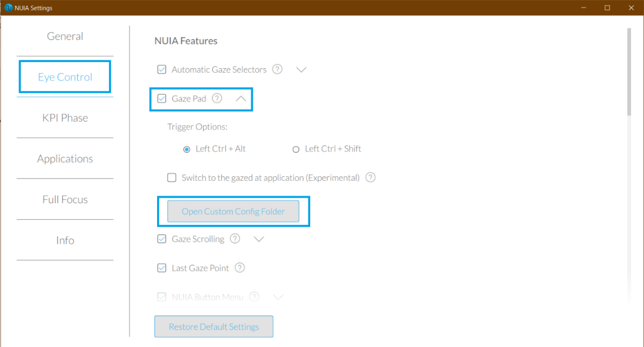Click the Last Gaze Point help icon
This screenshot has width=644, height=347.
click(x=240, y=268)
